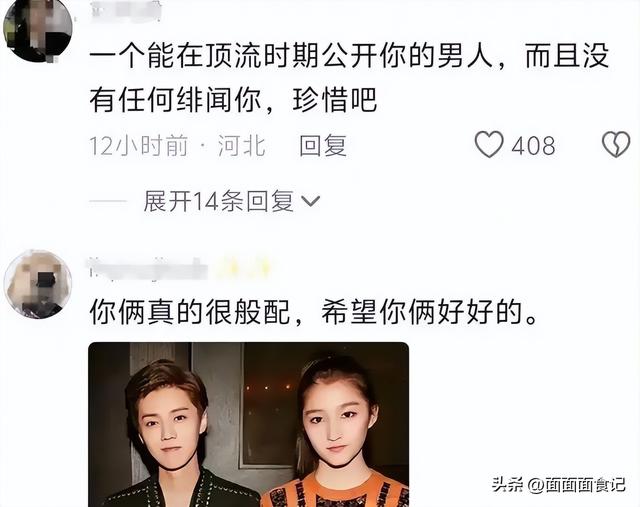Click the second commenter's blurred username

(148, 269)
